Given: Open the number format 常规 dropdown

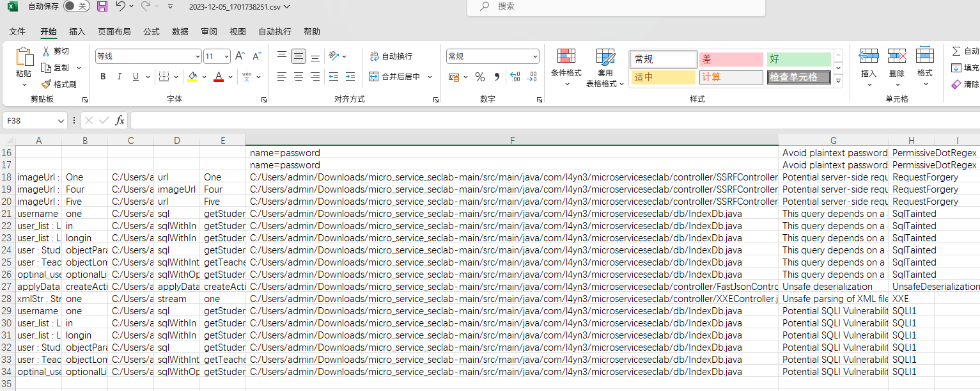Looking at the screenshot, I should 534,56.
